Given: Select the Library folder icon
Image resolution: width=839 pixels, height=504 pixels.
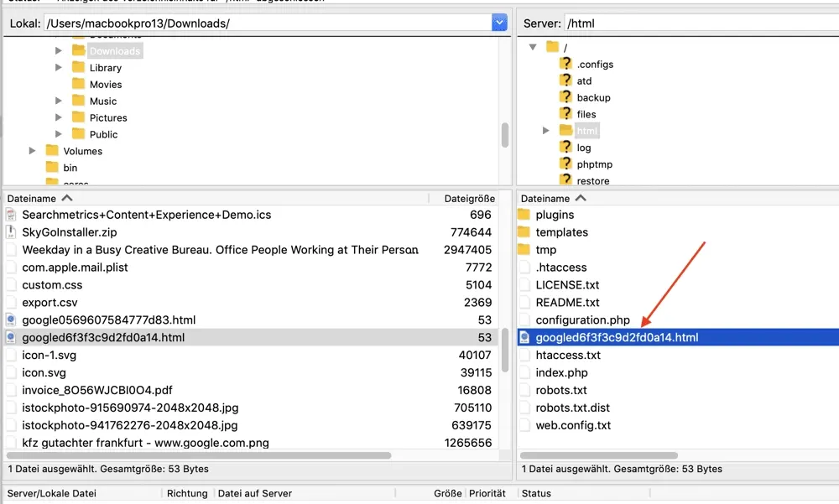Looking at the screenshot, I should click(x=79, y=67).
